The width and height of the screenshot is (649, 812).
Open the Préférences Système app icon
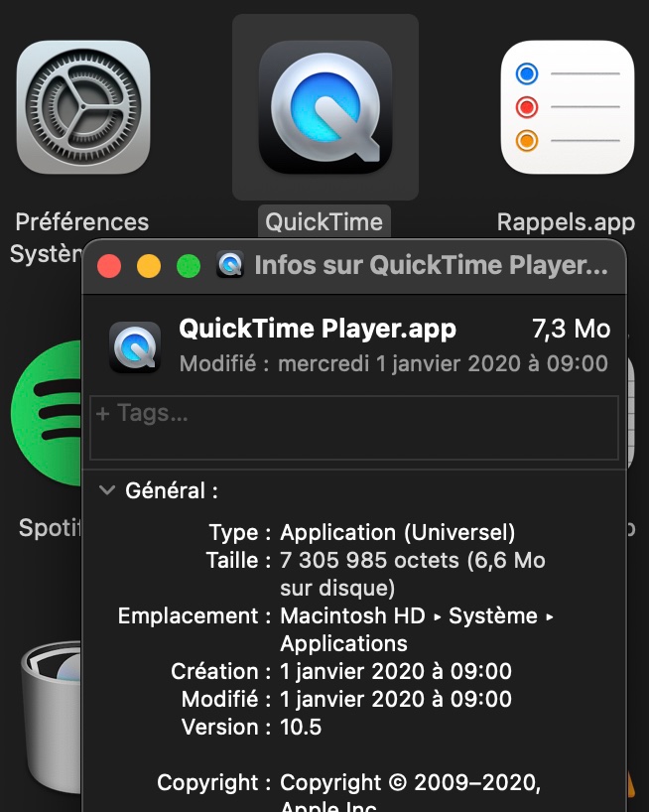pos(83,107)
